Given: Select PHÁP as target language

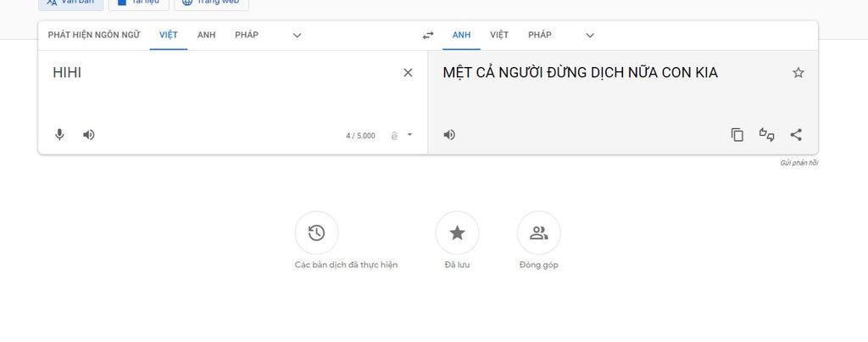Looking at the screenshot, I should coord(539,35).
